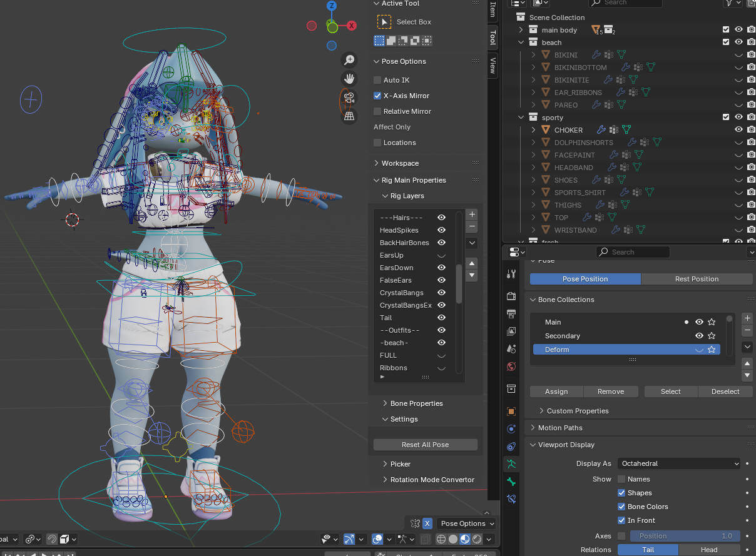Toggle the overlays icon in viewport header

[x=377, y=538]
